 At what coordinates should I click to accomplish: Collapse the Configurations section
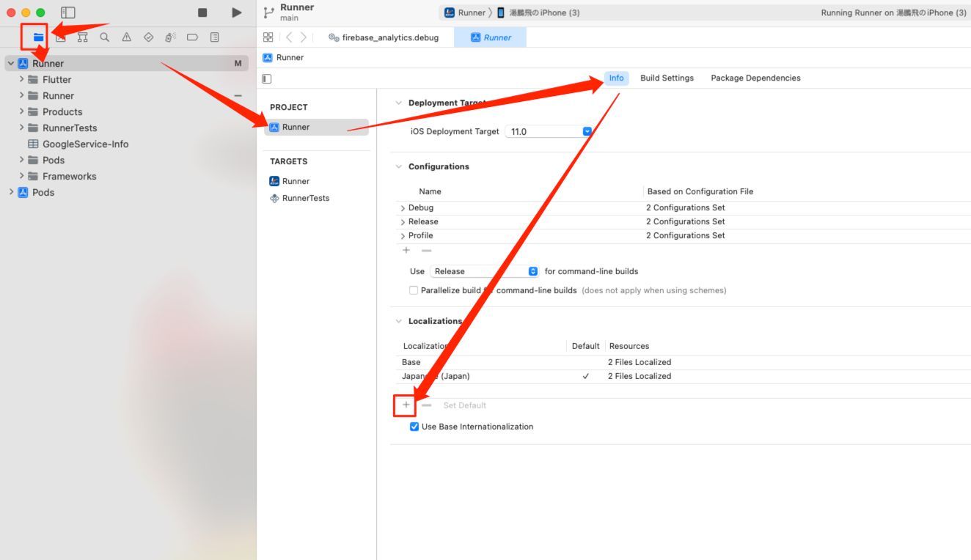click(399, 166)
